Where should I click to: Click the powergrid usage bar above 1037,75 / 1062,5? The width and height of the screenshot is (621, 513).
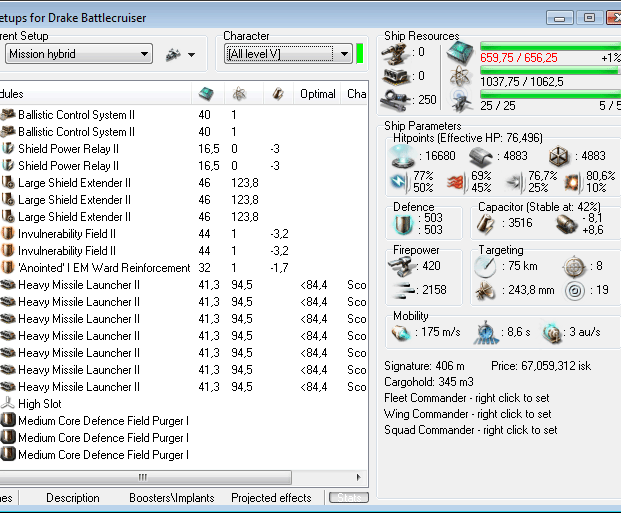[551, 71]
